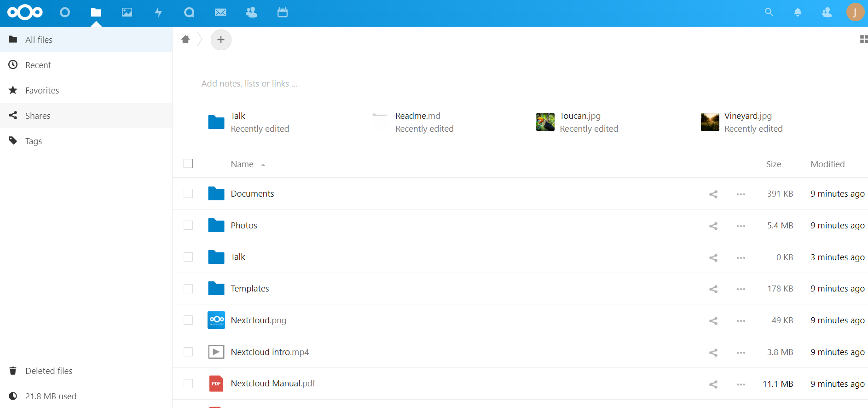Switch to grid view
Image resolution: width=868 pixels, height=408 pixels.
[864, 40]
